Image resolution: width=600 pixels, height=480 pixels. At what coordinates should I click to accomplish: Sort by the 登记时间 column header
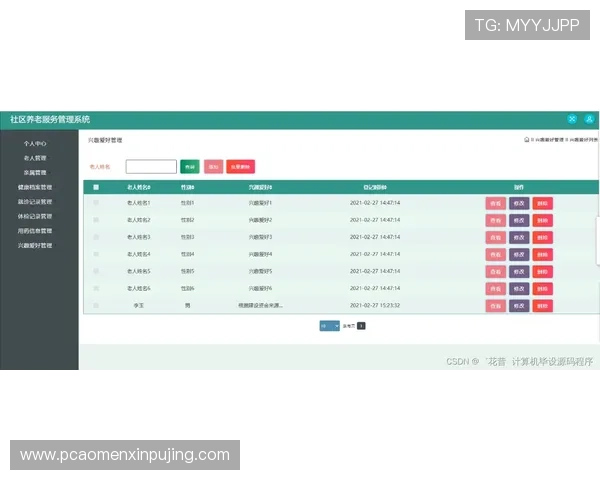pos(375,187)
